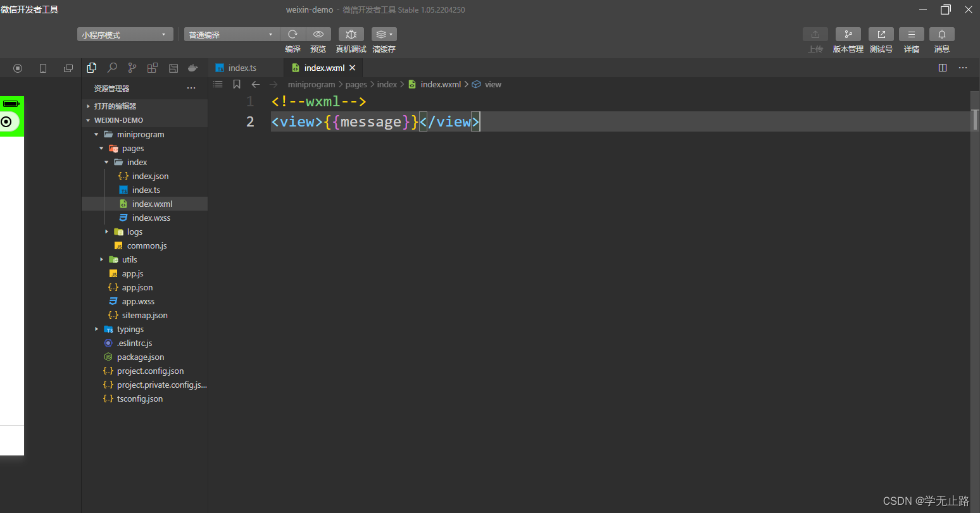Screen dimensions: 980x513
Task: Click the 上传 upload button
Action: [815, 34]
